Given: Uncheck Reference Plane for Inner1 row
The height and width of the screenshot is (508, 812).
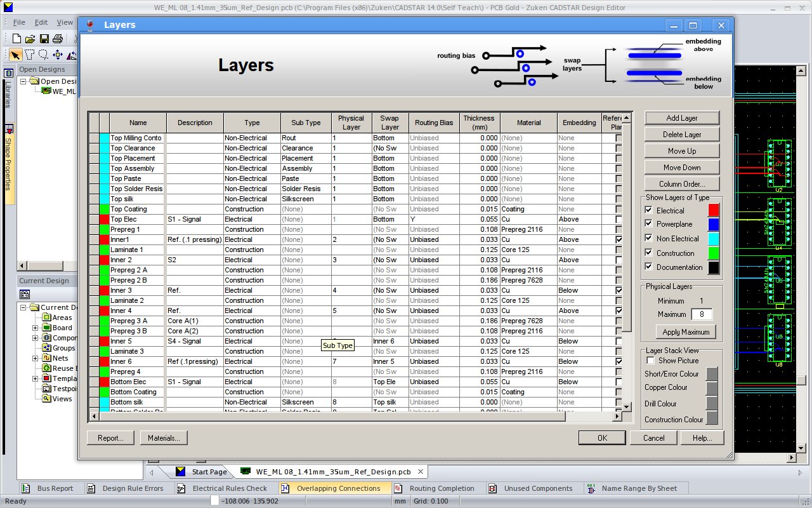Looking at the screenshot, I should click(619, 239).
